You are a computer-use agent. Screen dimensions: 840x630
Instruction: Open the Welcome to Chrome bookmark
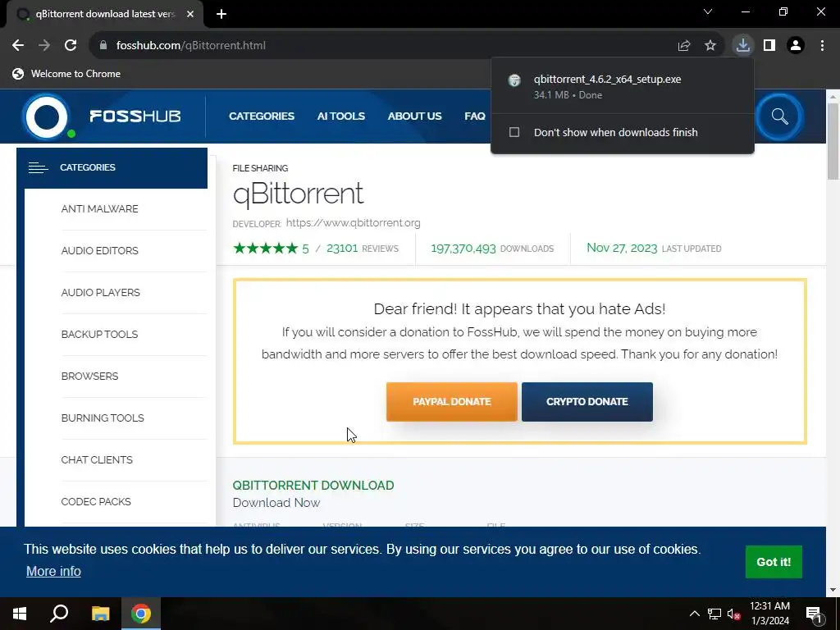66,74
